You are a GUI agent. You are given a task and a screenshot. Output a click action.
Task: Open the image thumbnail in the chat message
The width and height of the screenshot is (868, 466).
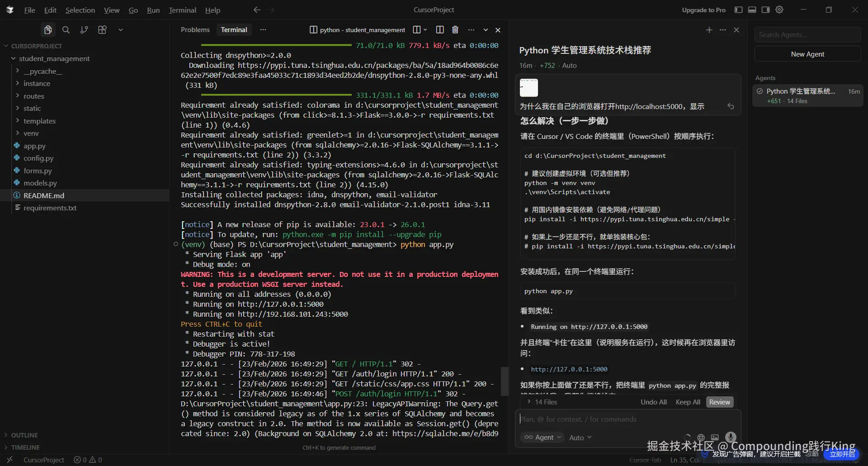point(529,88)
